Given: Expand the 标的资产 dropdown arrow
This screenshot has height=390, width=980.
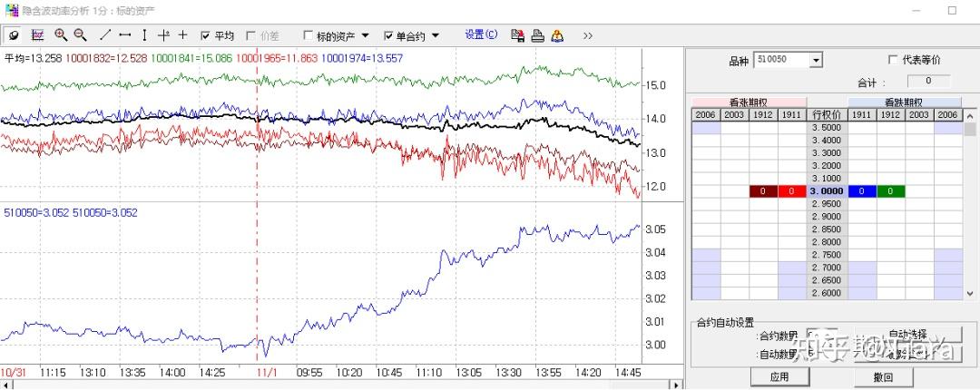Looking at the screenshot, I should coord(365,35).
